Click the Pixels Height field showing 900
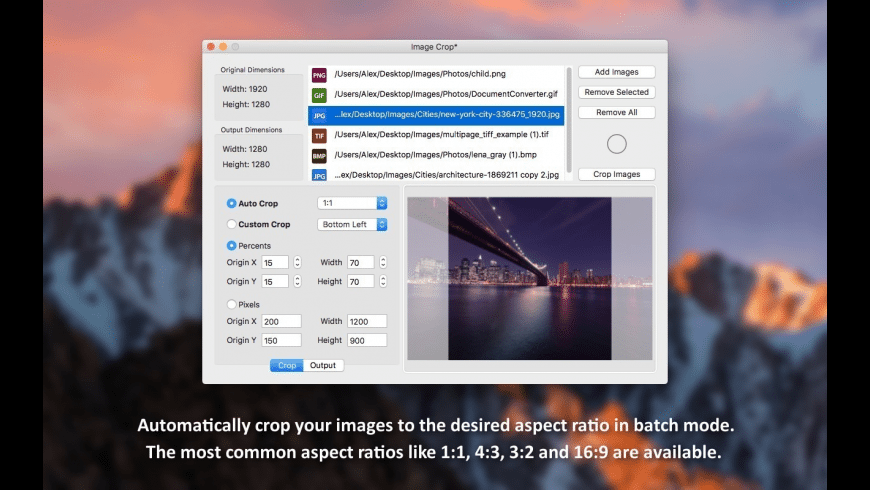Screen dimensions: 870x490 pyautogui.click(x=367, y=340)
